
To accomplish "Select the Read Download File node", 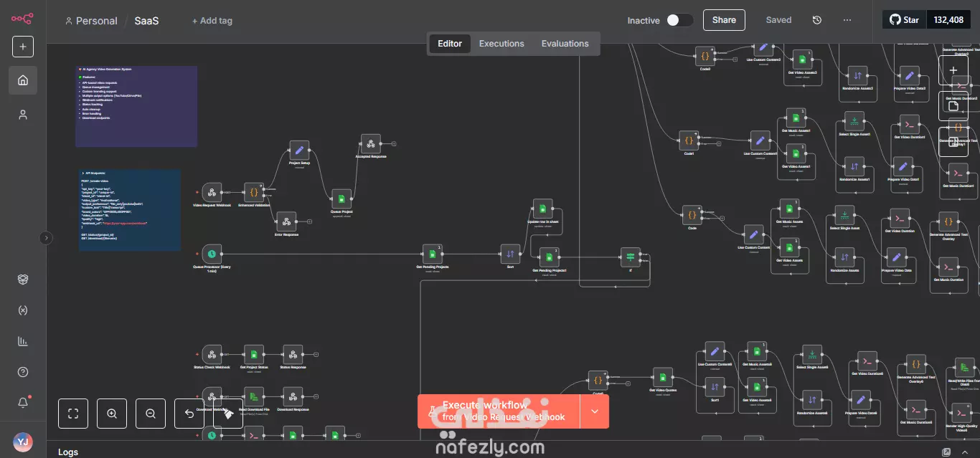I will (253, 397).
